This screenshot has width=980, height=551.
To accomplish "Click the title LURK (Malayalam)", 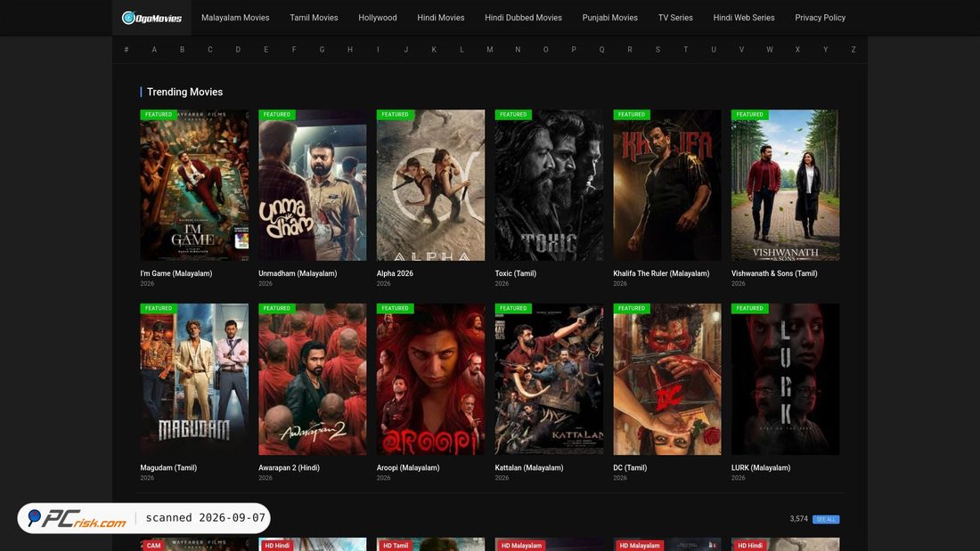I will (x=761, y=468).
